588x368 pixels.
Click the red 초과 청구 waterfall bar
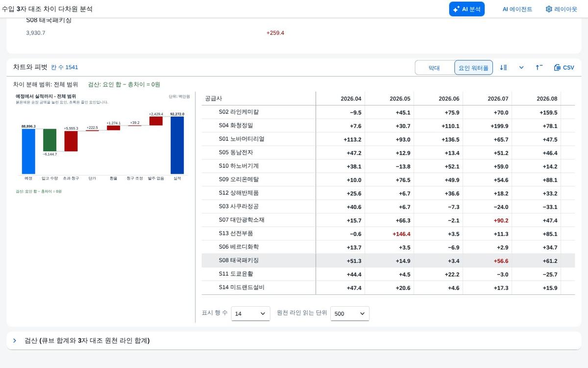(71, 141)
